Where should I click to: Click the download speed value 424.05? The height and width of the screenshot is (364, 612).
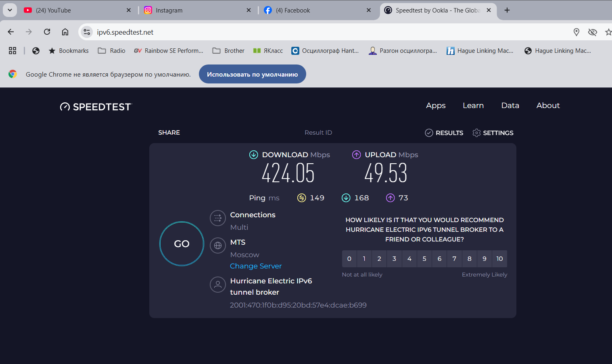click(x=288, y=173)
